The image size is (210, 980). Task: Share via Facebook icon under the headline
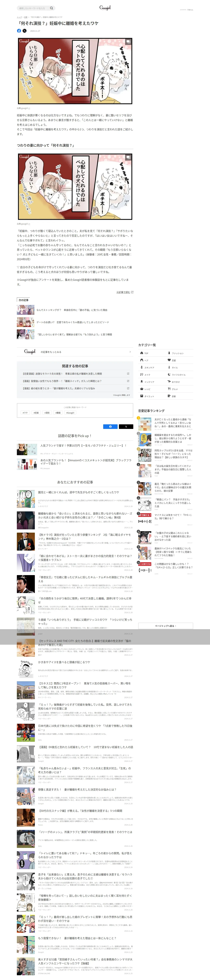coord(19,31)
